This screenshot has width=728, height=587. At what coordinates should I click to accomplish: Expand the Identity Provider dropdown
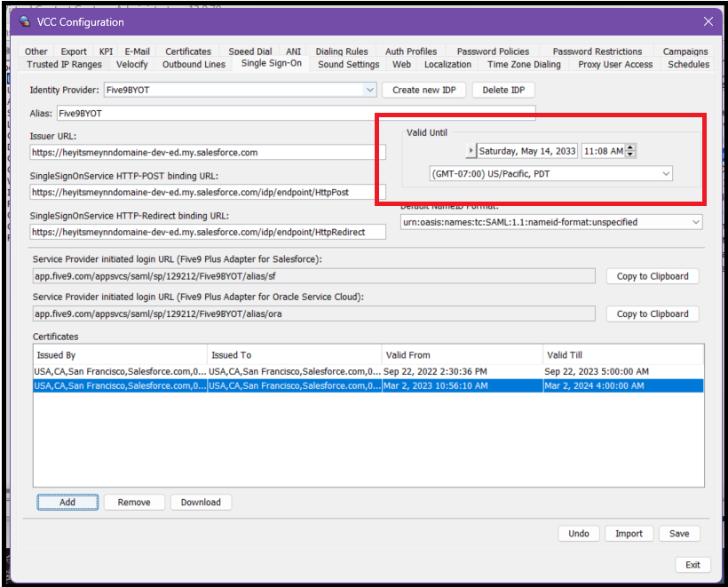pos(369,90)
